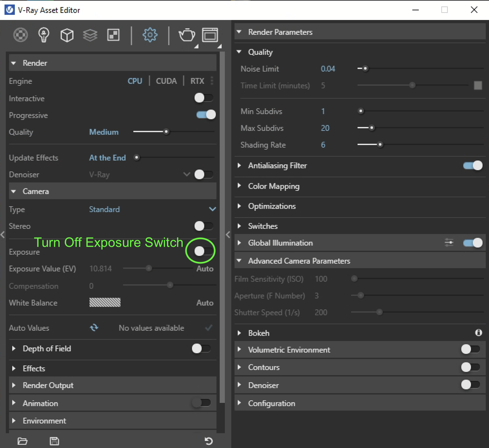The height and width of the screenshot is (448, 489).
Task: Open Global Illumination advanced sliders icon
Action: click(x=449, y=242)
